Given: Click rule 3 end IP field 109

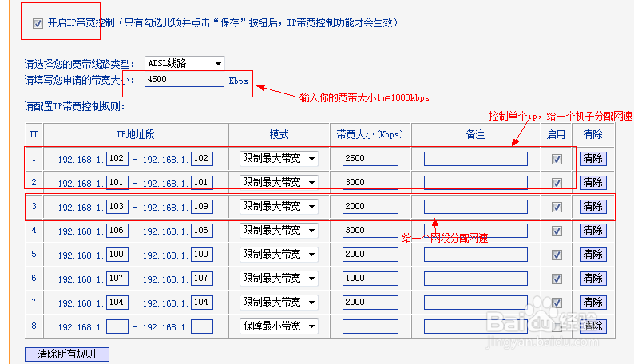Looking at the screenshot, I should (202, 207).
